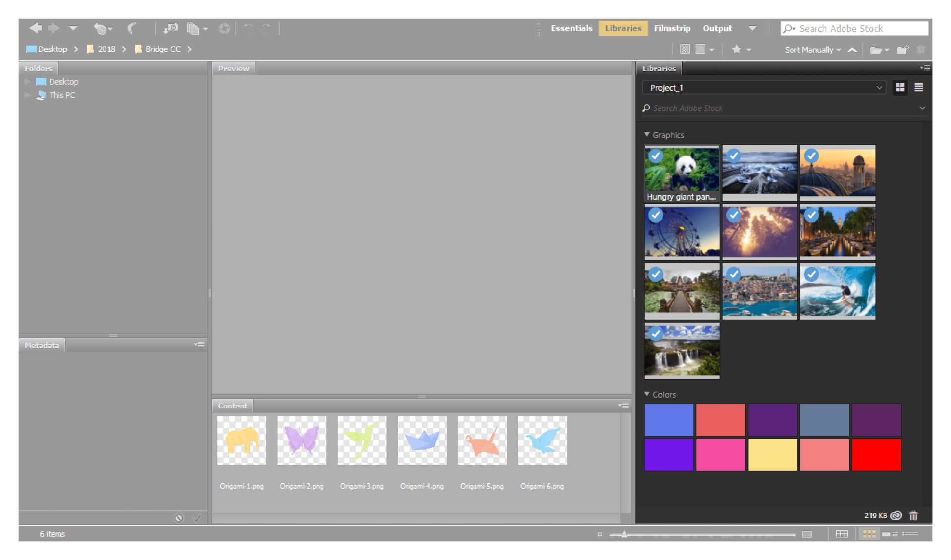Select the Content panel tab
951x560 pixels.
(232, 406)
